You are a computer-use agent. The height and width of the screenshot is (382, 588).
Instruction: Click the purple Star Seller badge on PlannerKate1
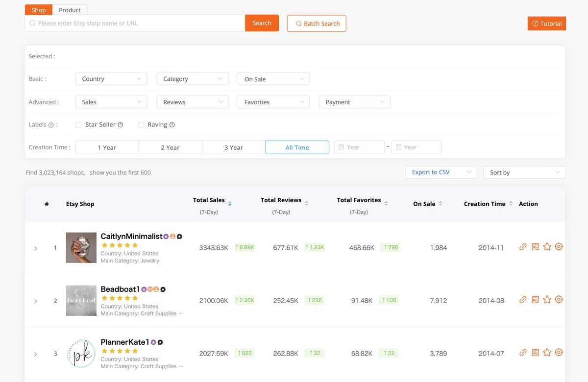(153, 342)
